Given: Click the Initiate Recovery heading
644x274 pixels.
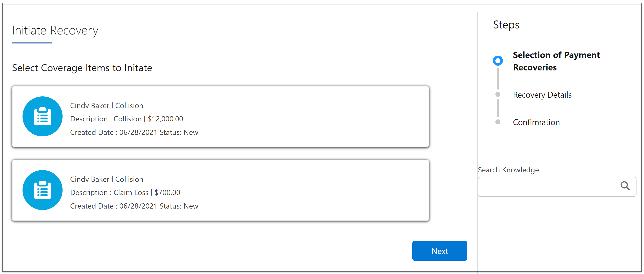Looking at the screenshot, I should tap(55, 30).
